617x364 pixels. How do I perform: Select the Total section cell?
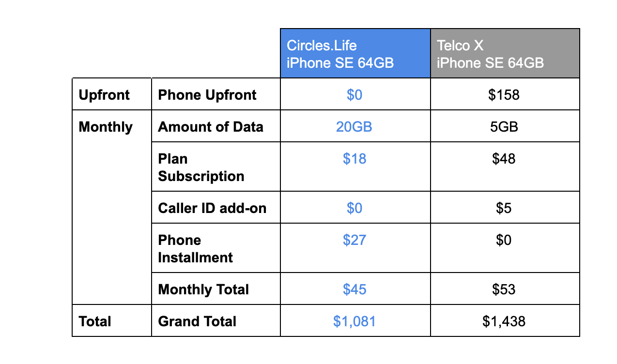pyautogui.click(x=95, y=321)
